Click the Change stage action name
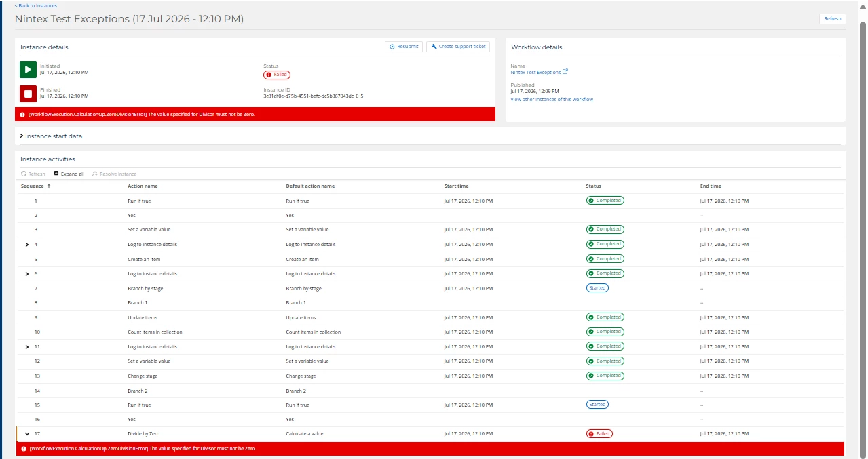 click(143, 376)
